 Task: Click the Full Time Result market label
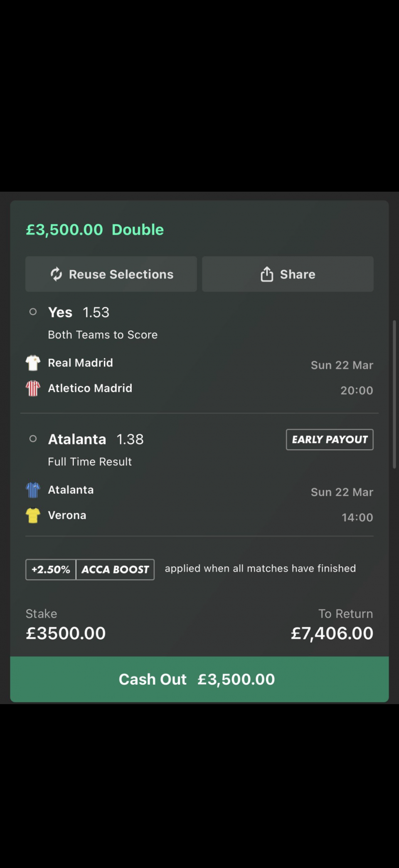point(90,462)
